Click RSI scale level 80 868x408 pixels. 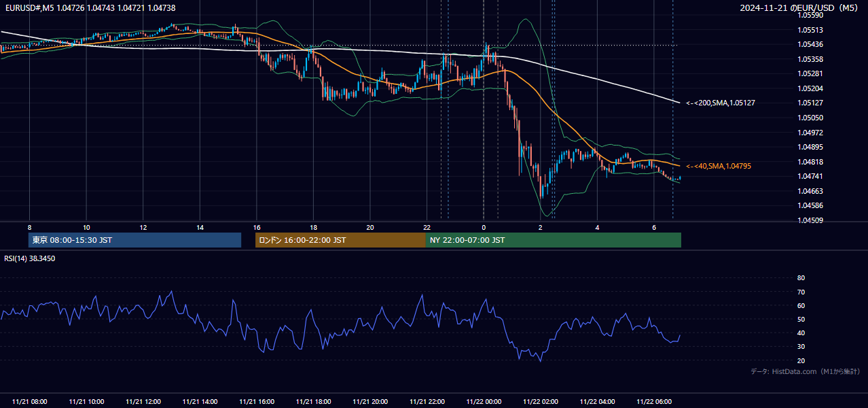click(801, 278)
